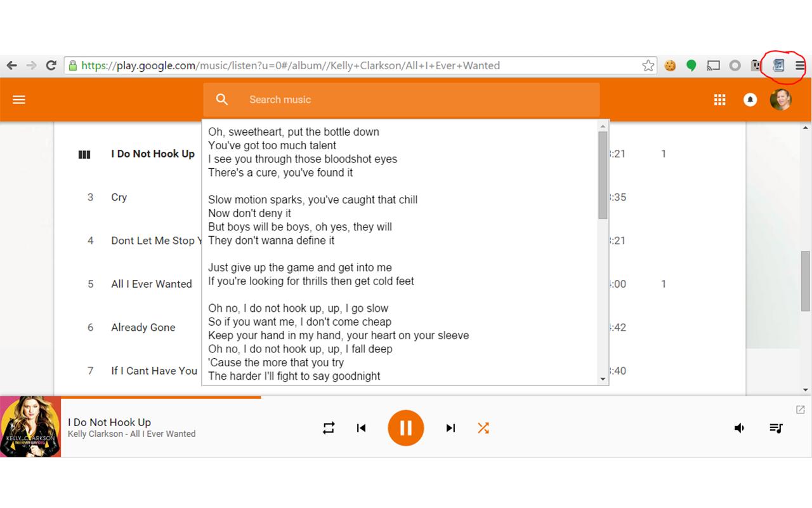Open the Chrome hamburger menu

(800, 65)
